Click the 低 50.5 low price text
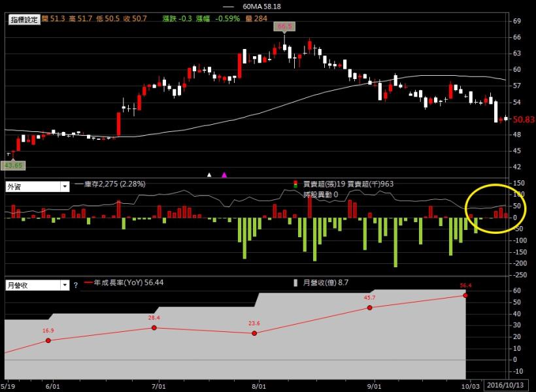This screenshot has height=392, width=536. tap(108, 18)
